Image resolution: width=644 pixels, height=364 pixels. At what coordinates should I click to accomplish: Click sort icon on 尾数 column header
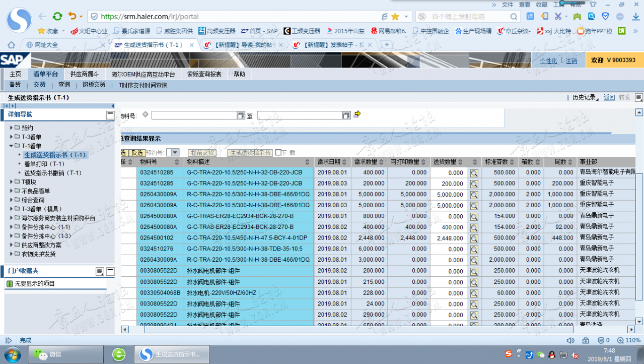coord(571,162)
